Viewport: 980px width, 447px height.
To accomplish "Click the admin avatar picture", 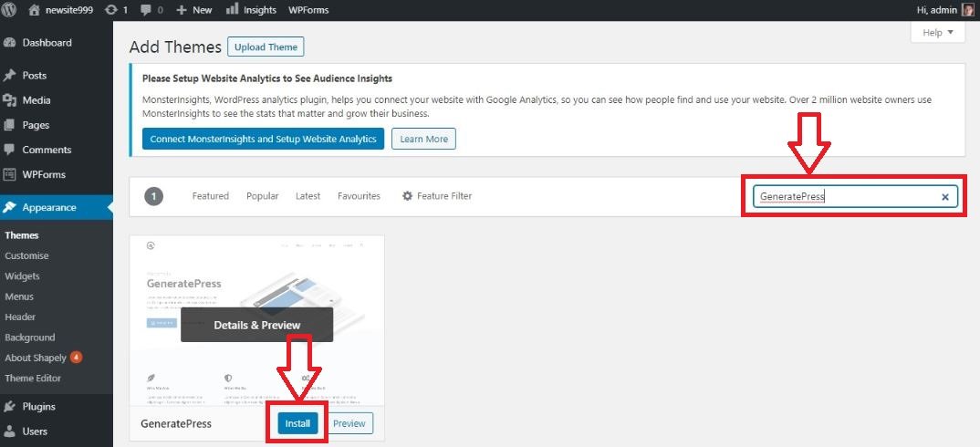I will [968, 10].
